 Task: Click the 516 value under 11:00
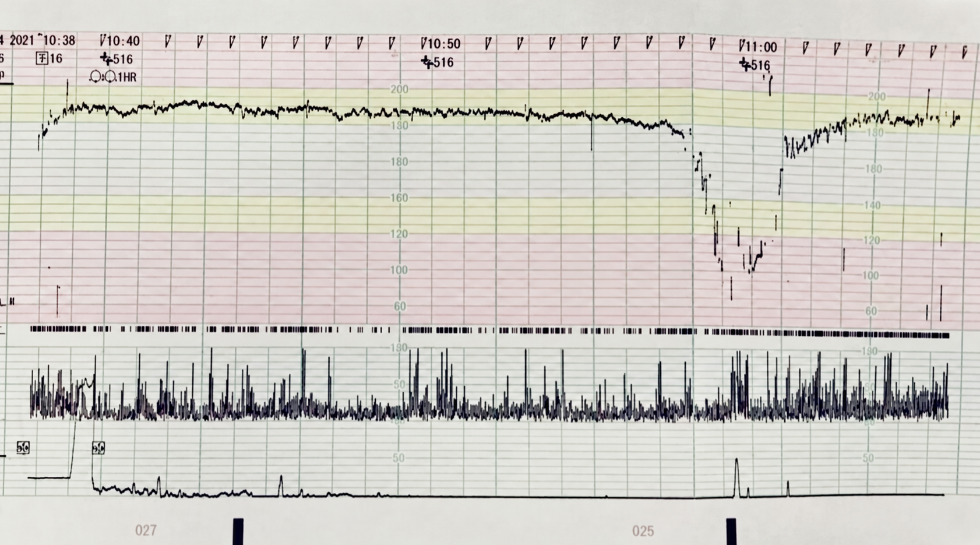point(760,65)
